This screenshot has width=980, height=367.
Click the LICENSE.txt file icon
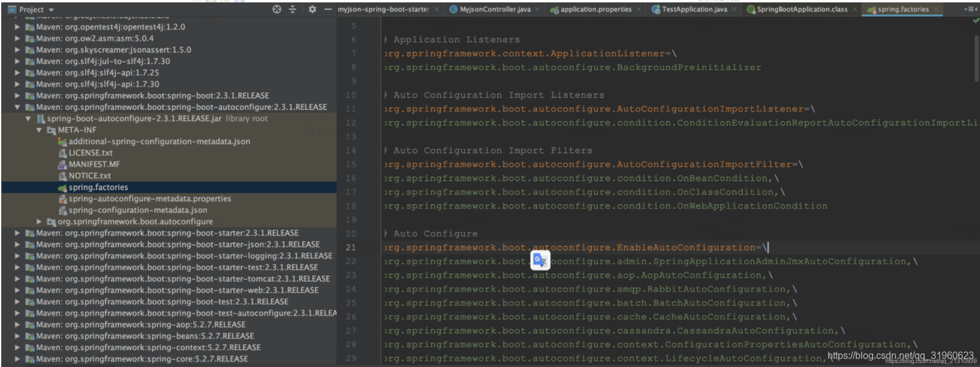[62, 153]
